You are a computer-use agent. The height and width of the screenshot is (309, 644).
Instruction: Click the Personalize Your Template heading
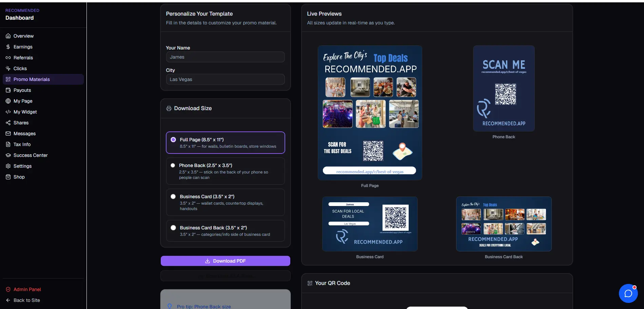[199, 14]
